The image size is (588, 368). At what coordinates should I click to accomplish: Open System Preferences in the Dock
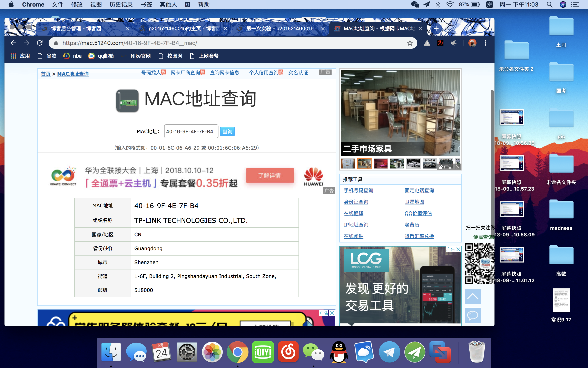tap(187, 352)
